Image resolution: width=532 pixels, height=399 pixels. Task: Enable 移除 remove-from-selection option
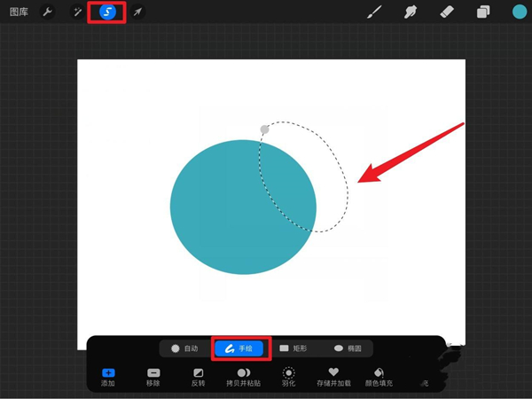pyautogui.click(x=153, y=377)
